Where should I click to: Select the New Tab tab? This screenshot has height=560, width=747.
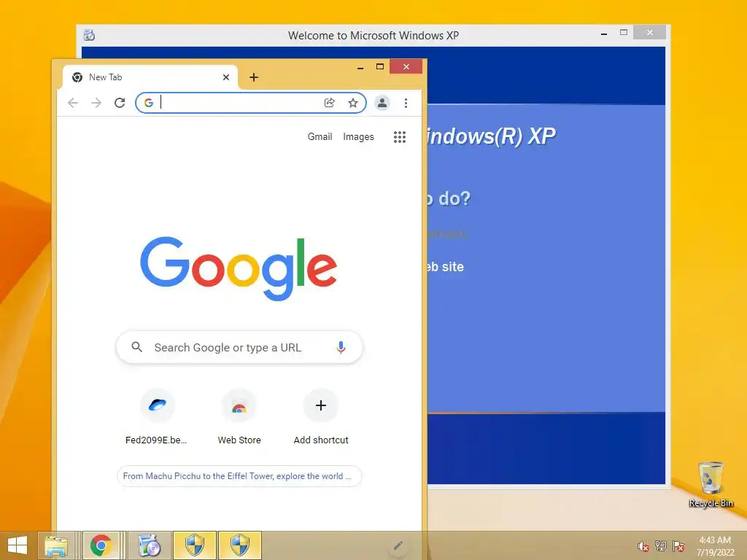(x=150, y=77)
